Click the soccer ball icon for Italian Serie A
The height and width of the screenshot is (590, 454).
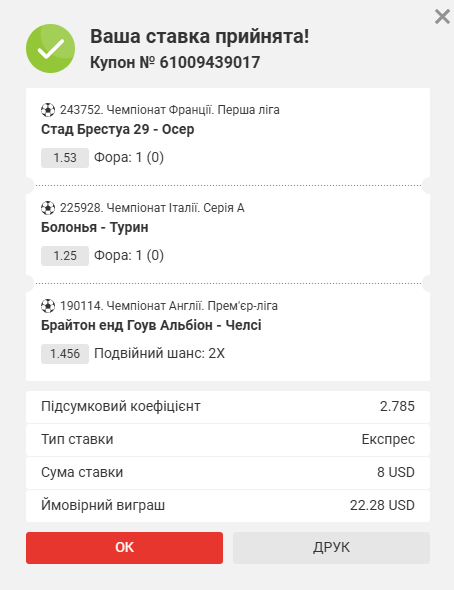click(x=48, y=208)
